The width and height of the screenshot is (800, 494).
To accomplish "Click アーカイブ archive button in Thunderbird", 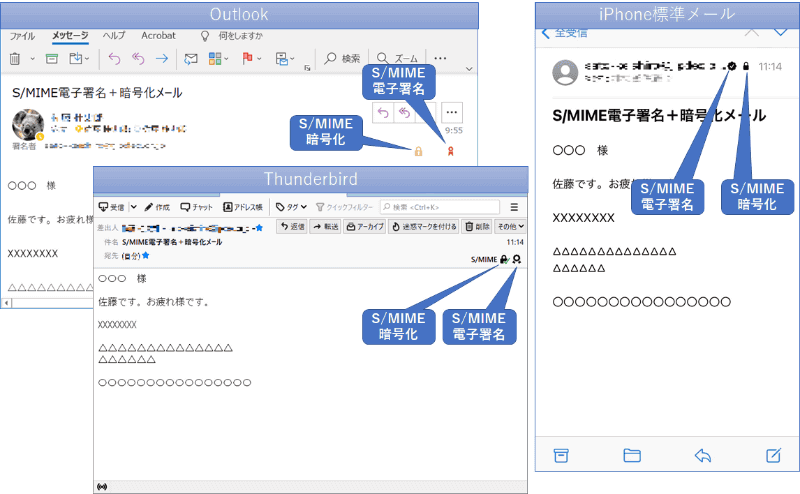I will point(365,226).
